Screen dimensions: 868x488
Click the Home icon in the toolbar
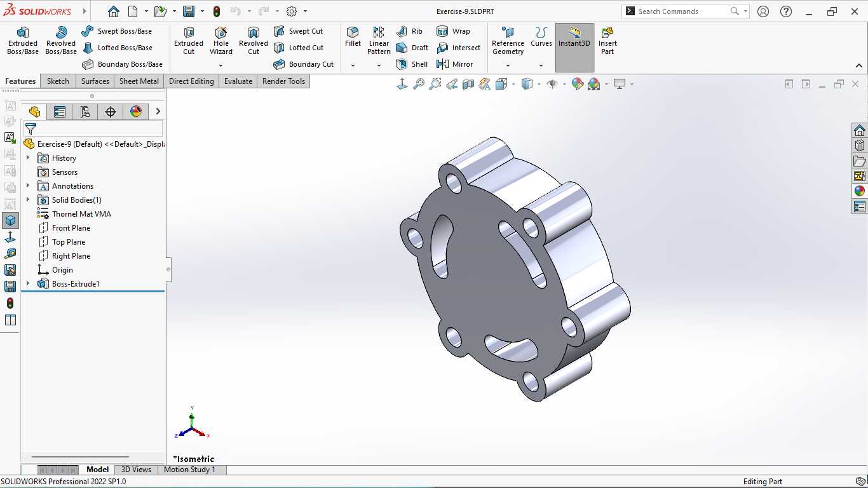click(113, 11)
